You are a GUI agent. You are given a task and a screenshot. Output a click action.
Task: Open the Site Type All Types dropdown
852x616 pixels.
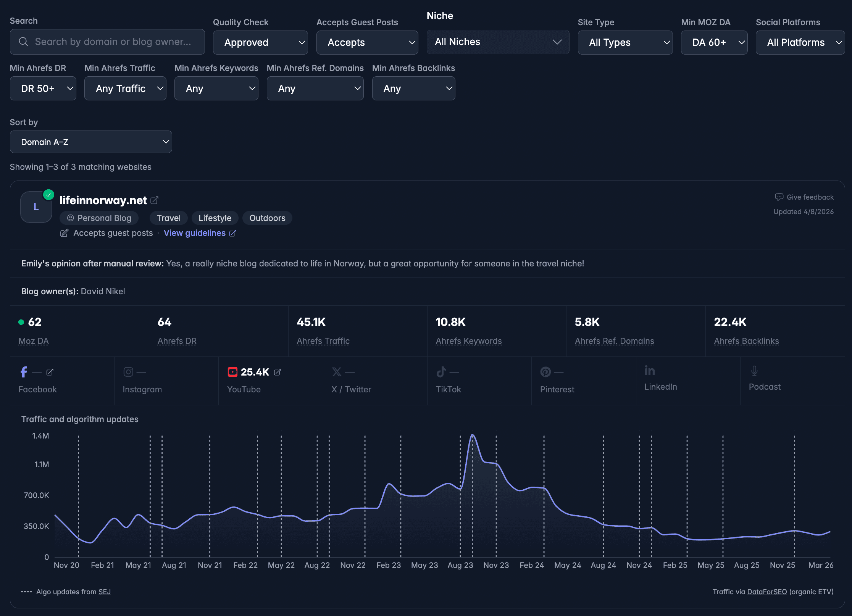pos(625,42)
